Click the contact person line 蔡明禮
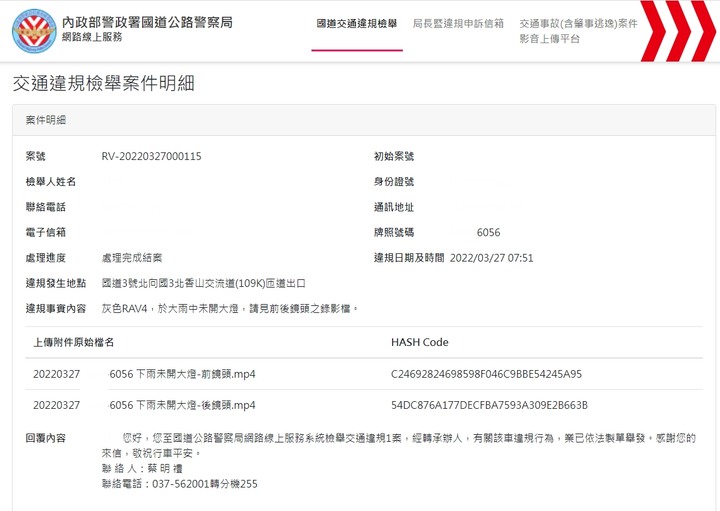The image size is (720, 511). click(142, 469)
